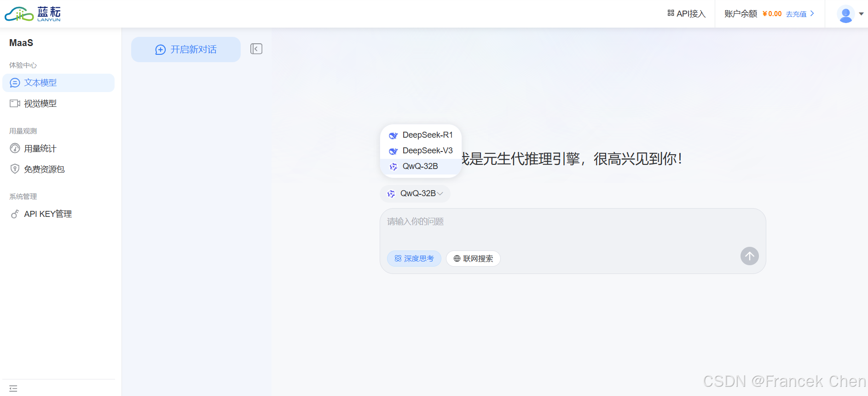
Task: Click the 系统管理 section label
Action: 23,197
